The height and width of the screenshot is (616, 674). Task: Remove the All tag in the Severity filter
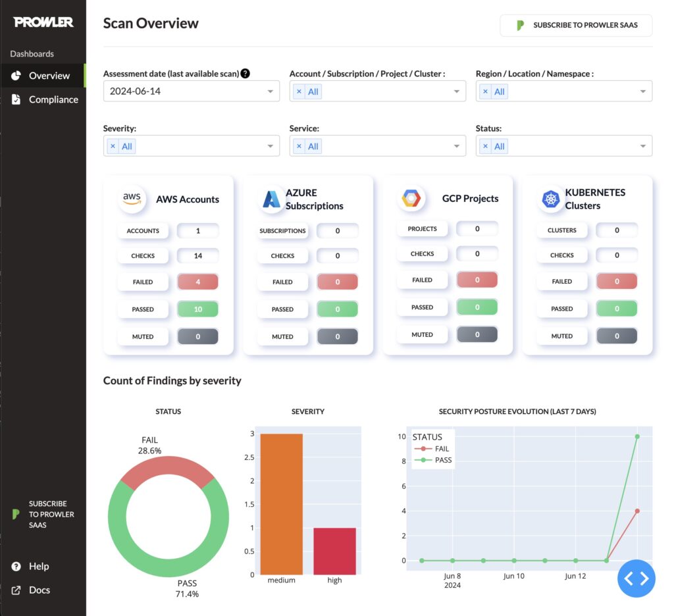tap(113, 146)
